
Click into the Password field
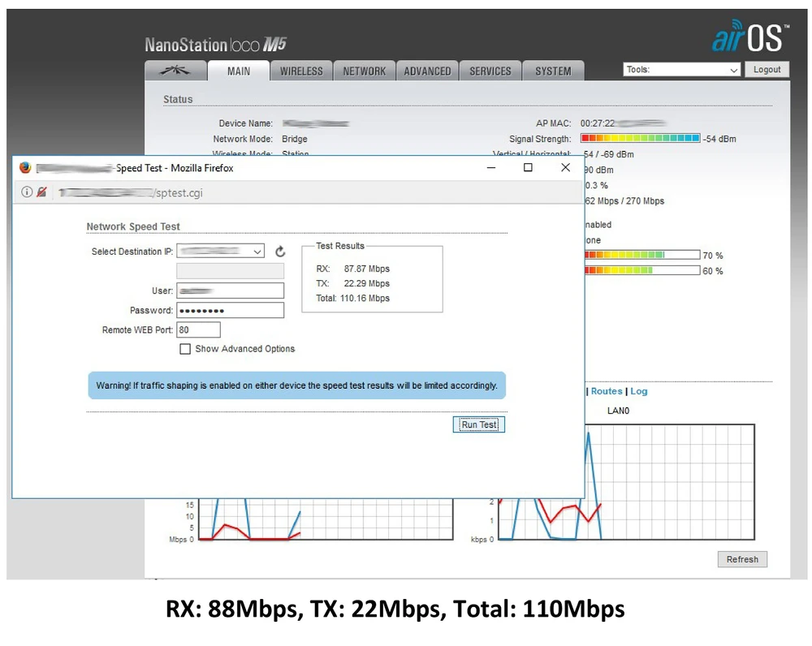click(x=230, y=311)
